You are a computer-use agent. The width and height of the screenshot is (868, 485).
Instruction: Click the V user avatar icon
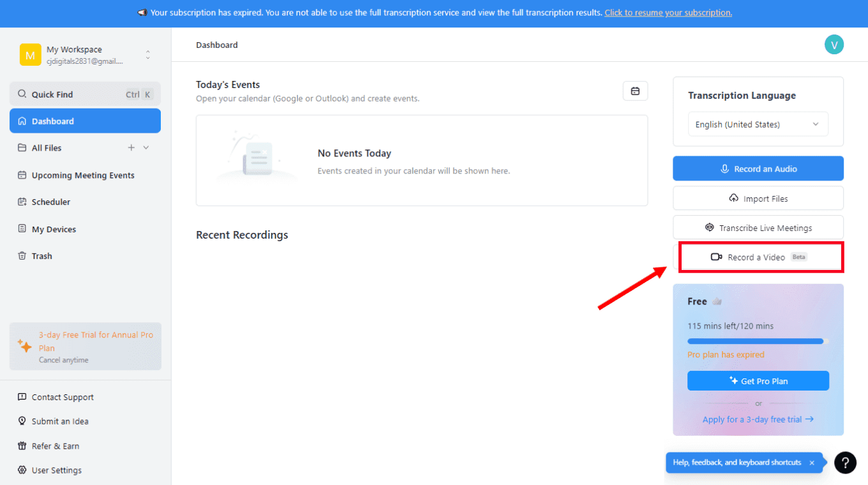[834, 45]
